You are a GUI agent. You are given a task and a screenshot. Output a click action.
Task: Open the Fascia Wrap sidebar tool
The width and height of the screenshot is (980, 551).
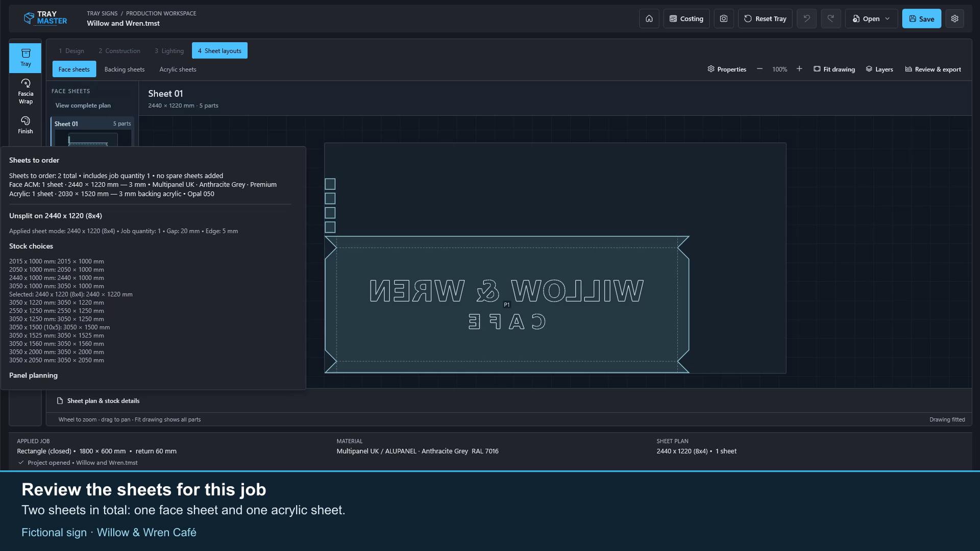coord(25,91)
